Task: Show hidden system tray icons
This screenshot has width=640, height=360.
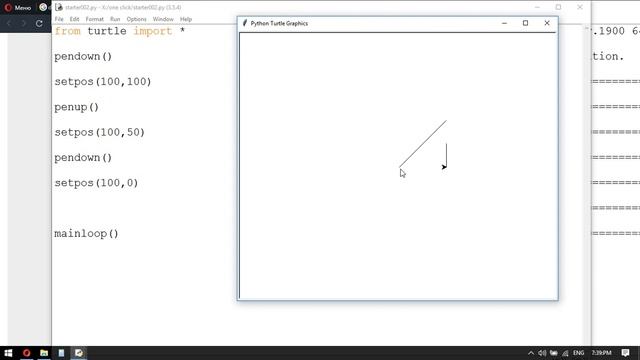Action: click(x=531, y=353)
